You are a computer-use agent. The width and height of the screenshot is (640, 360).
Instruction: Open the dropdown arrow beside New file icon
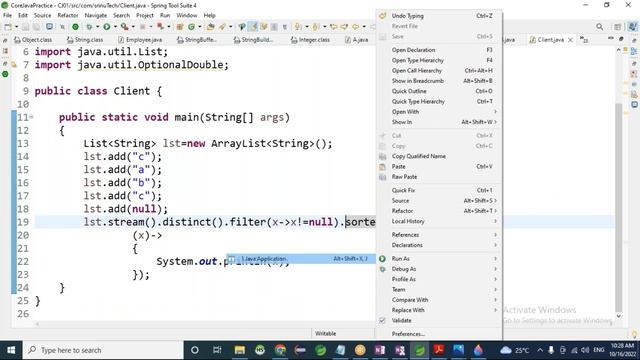pyautogui.click(x=16, y=27)
